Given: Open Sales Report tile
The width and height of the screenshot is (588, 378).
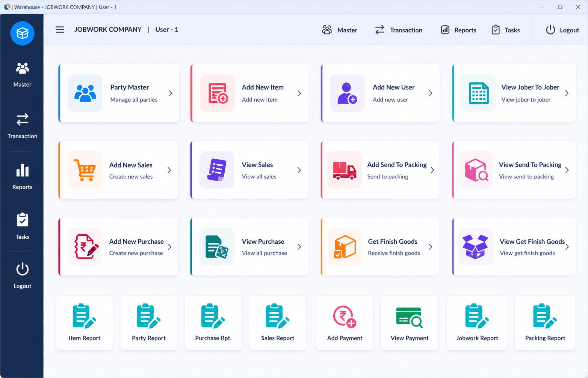Looking at the screenshot, I should pyautogui.click(x=278, y=323).
